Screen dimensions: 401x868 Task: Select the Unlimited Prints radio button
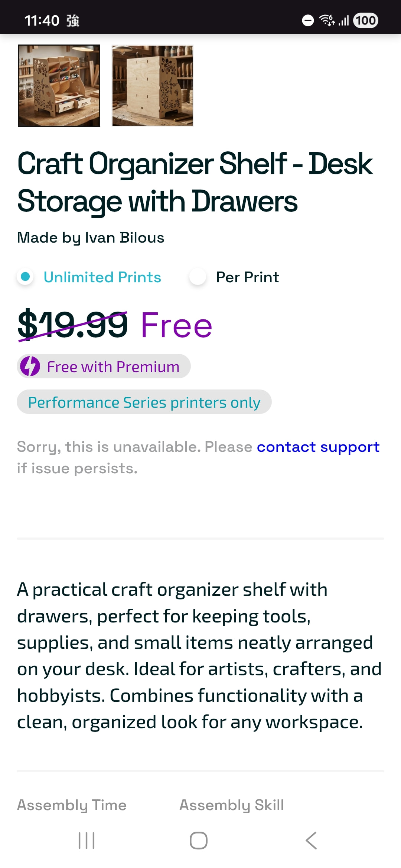pyautogui.click(x=25, y=277)
